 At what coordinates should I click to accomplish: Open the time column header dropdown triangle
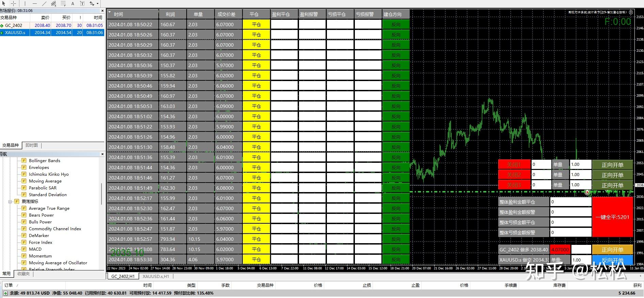pyautogui.click(x=110, y=12)
